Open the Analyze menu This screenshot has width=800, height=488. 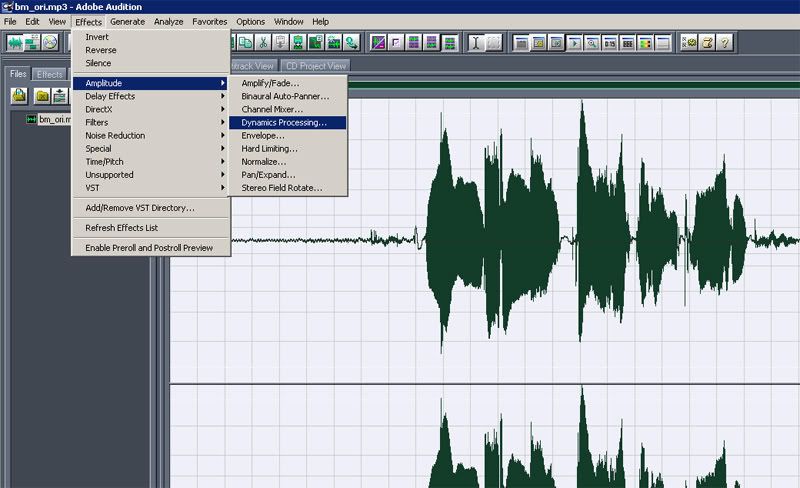[168, 21]
